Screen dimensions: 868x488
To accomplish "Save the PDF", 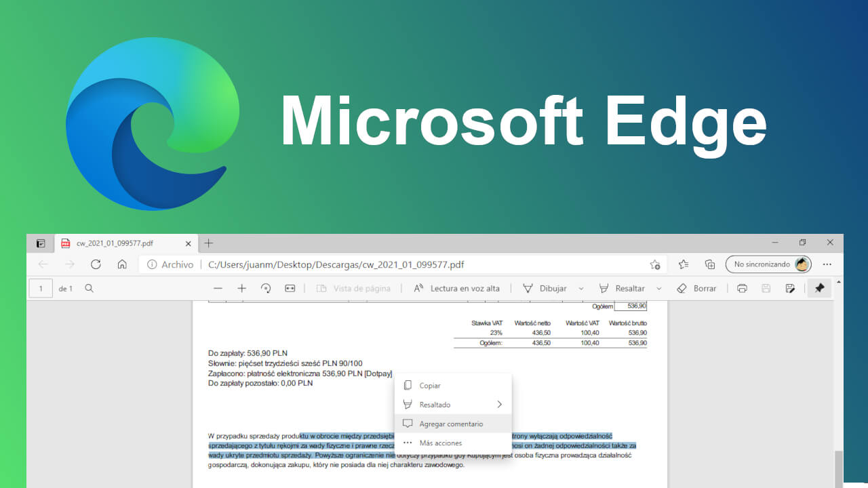I will point(766,288).
